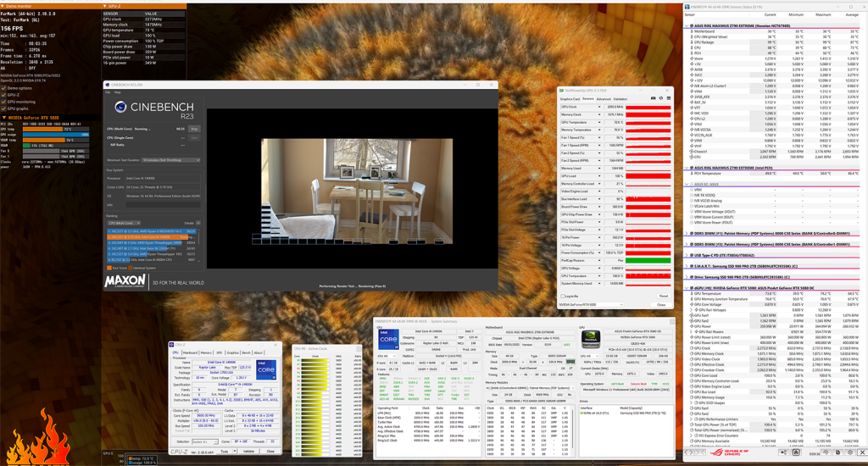The width and height of the screenshot is (868, 466).
Task: Open the GPU-Z hamburger menu icon
Action: (x=668, y=98)
